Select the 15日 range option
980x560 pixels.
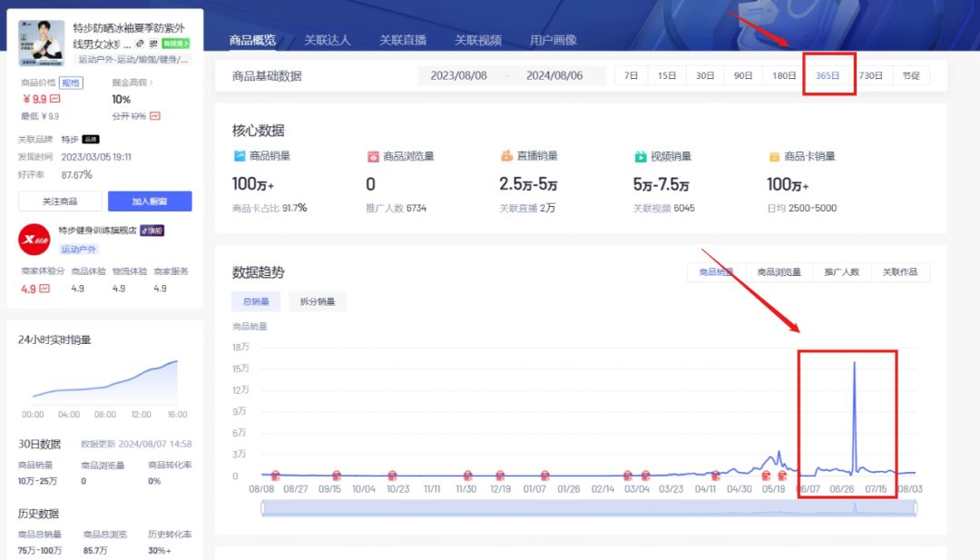click(x=667, y=75)
